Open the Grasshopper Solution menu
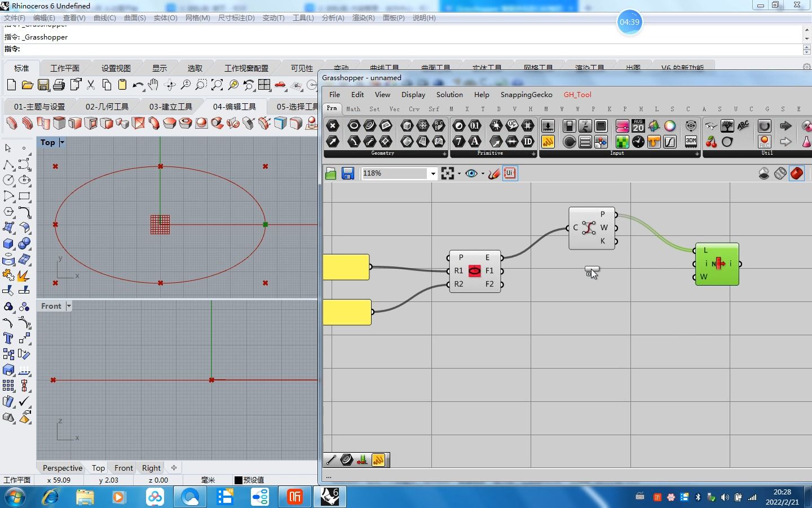Image resolution: width=812 pixels, height=508 pixels. 449,94
